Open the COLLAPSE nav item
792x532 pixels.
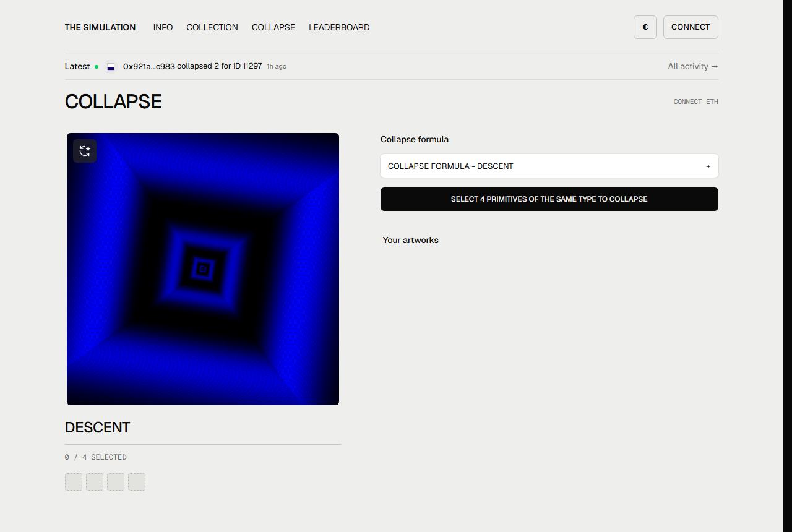click(273, 27)
